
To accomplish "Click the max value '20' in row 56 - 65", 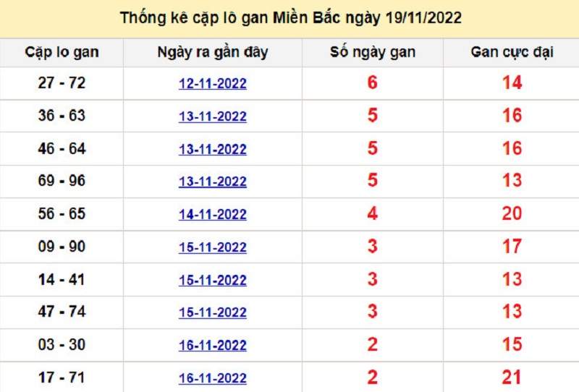I will click(x=512, y=213).
